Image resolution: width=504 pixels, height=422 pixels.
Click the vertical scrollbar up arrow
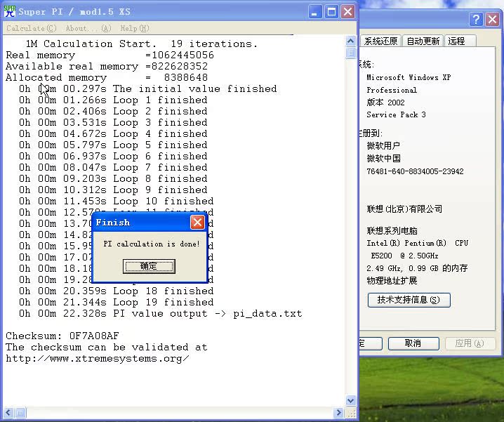click(x=350, y=43)
